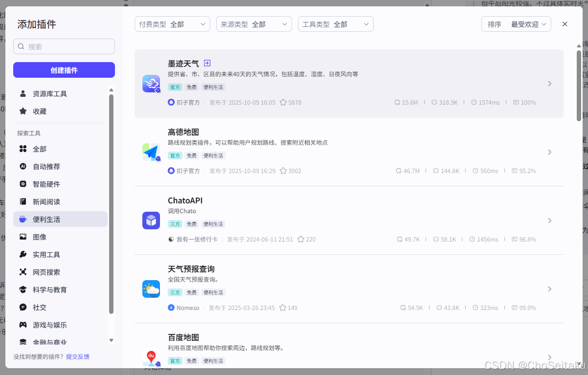Click the ChatoAPI cube logo
This screenshot has width=588, height=375.
(x=151, y=221)
